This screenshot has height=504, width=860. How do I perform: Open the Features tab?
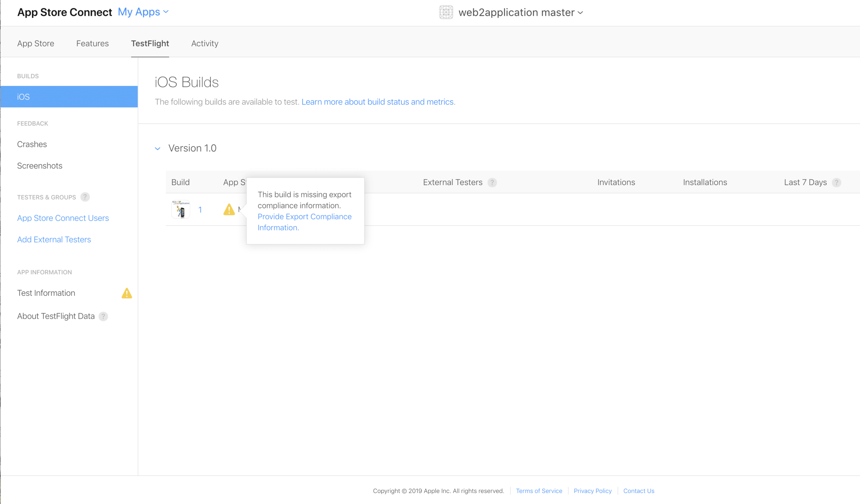(92, 43)
